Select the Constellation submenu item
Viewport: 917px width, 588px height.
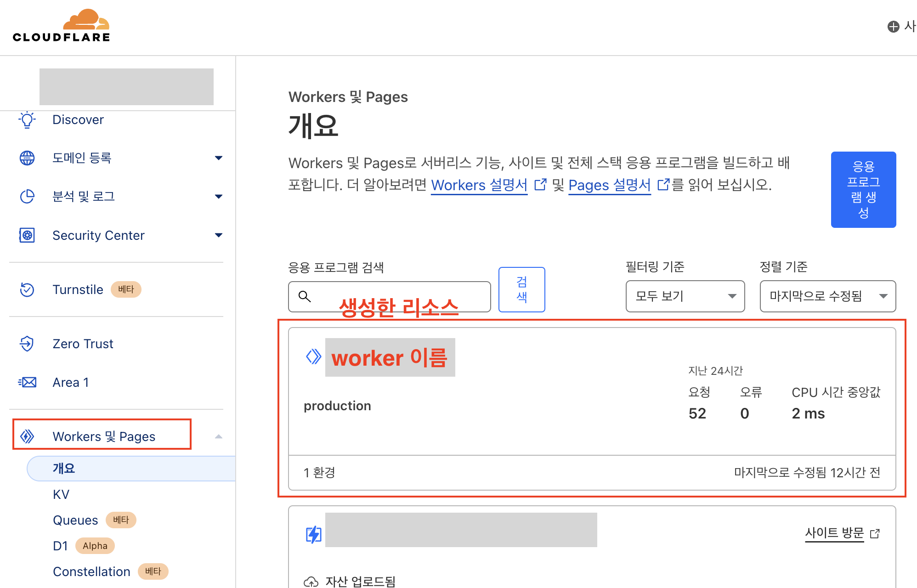(91, 571)
